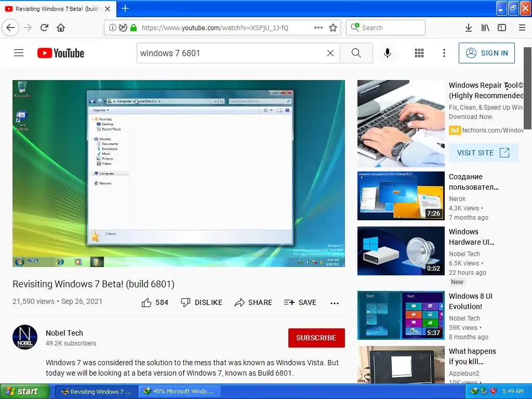Click the green padlock security icon
Screen dimensions: 532x399
click(134, 28)
